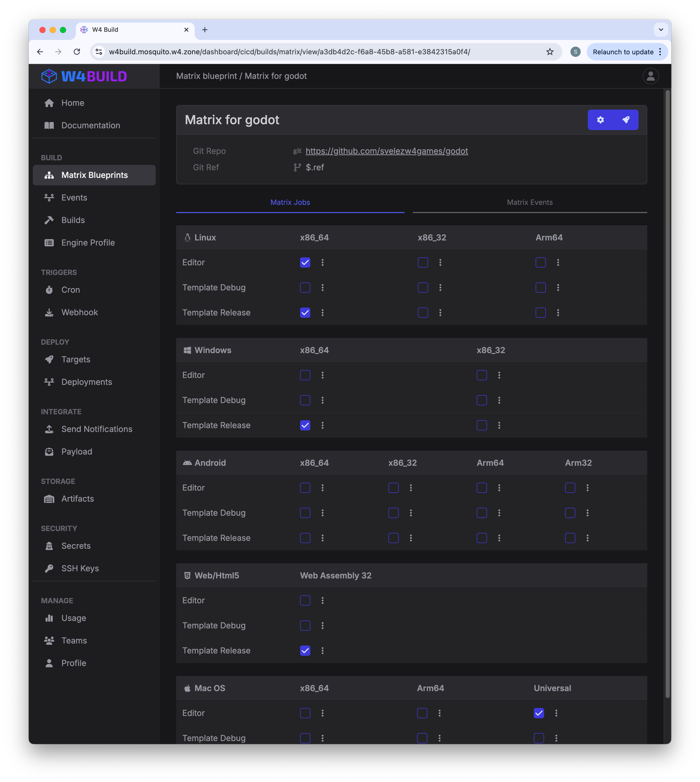Viewport: 700px width, 782px height.
Task: View Usage statistics
Action: pyautogui.click(x=94, y=618)
